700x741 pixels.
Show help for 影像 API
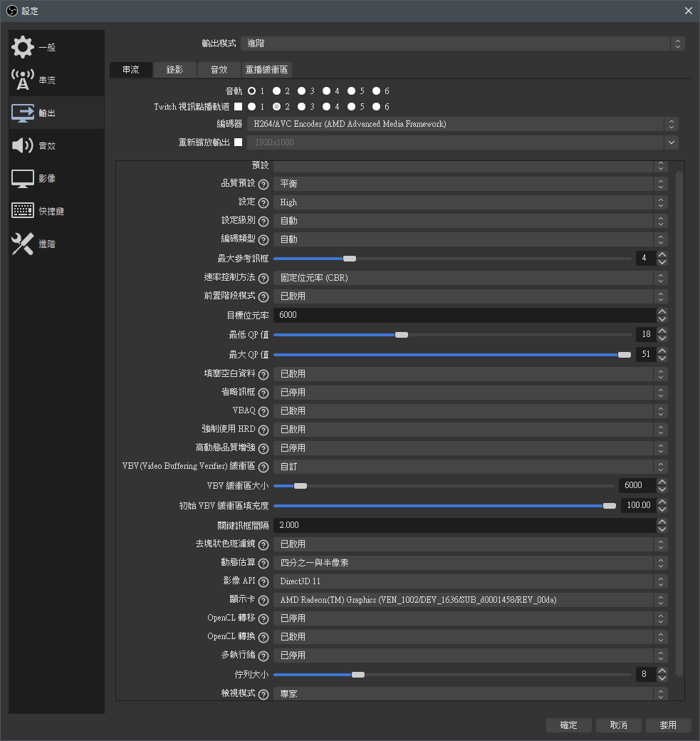coord(263,581)
